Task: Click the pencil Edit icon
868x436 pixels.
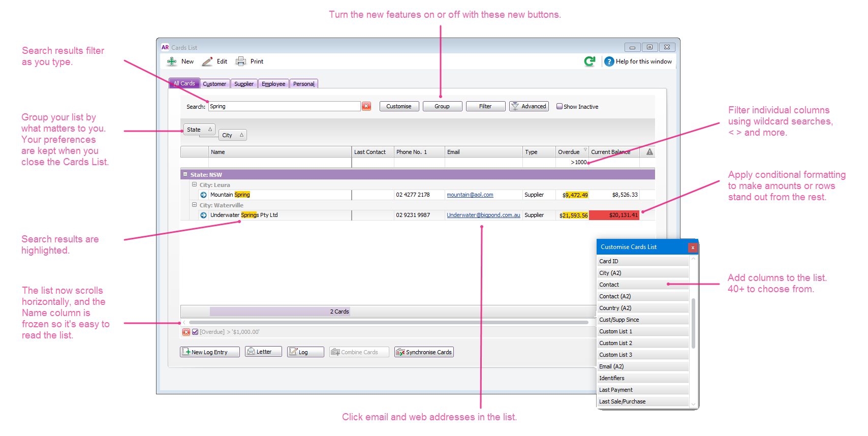Action: pos(207,61)
